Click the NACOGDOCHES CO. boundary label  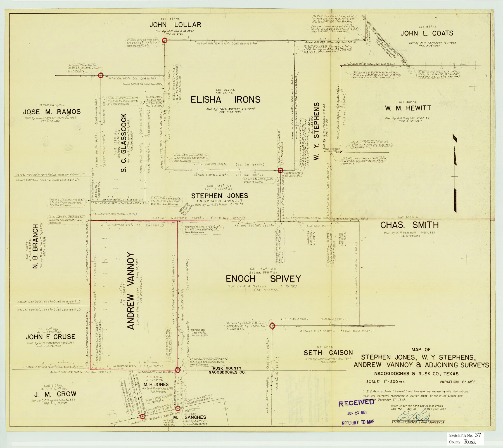227,372
